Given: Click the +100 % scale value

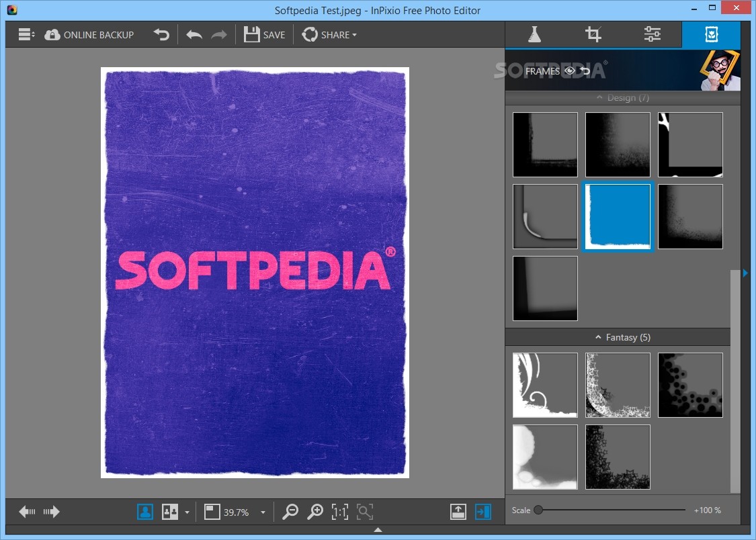Looking at the screenshot, I should (x=708, y=510).
